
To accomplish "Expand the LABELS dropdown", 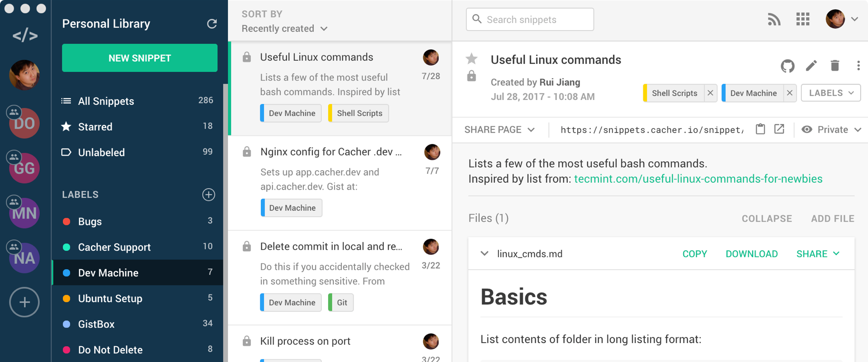I will [x=831, y=93].
